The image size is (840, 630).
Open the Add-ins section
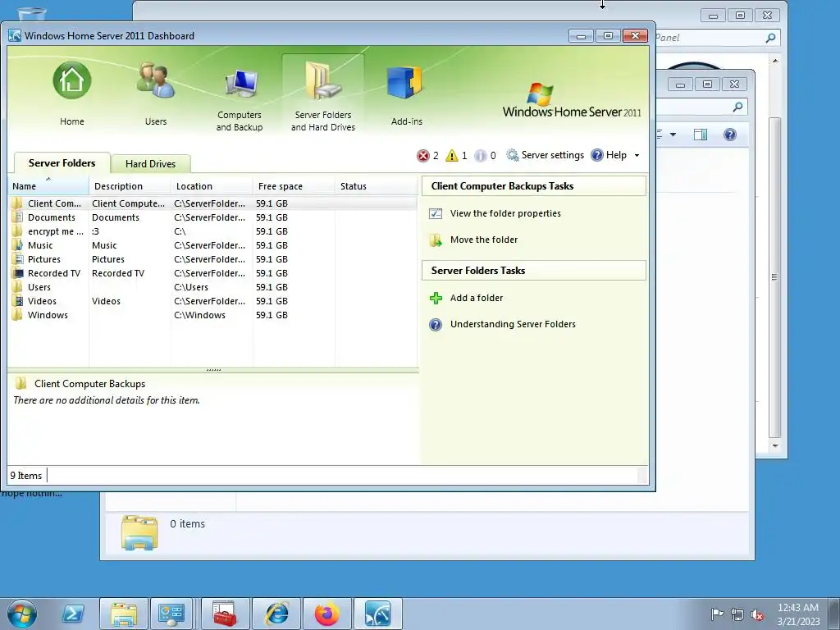406,94
